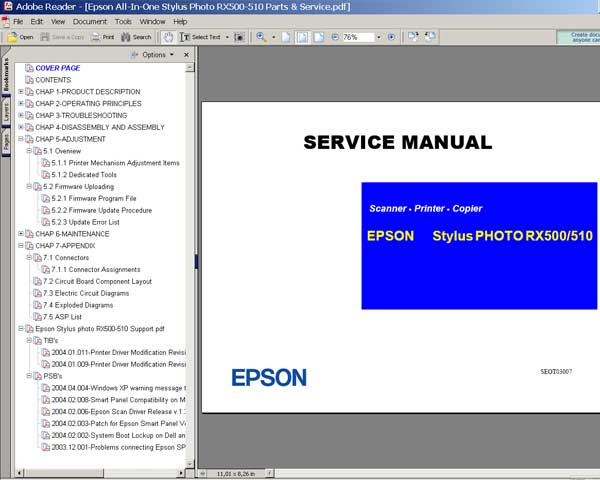
Task: Click bookmarks horizontal scroll-right arrow
Action: pyautogui.click(x=181, y=473)
